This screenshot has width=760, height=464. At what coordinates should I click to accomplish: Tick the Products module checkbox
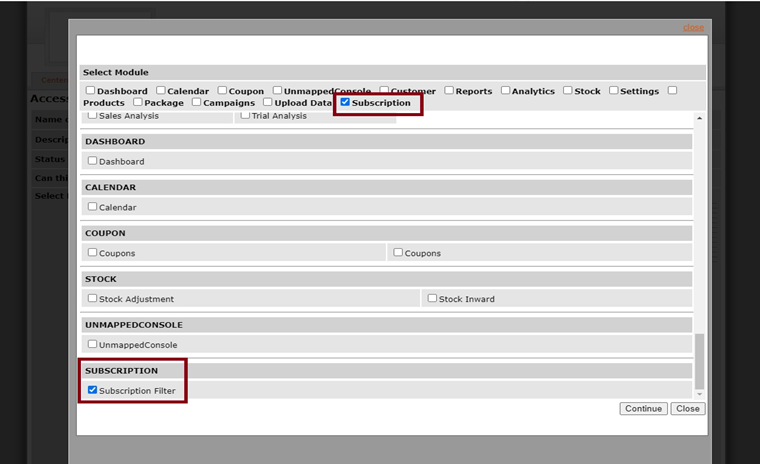point(672,90)
